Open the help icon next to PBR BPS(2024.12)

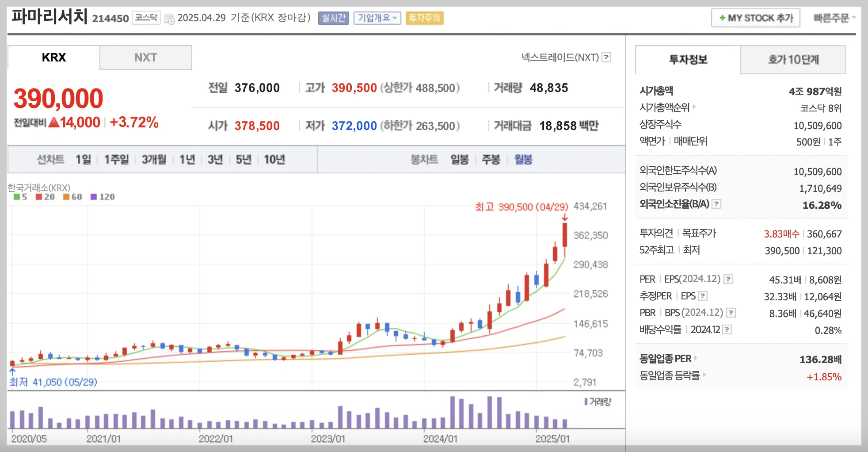click(x=731, y=313)
